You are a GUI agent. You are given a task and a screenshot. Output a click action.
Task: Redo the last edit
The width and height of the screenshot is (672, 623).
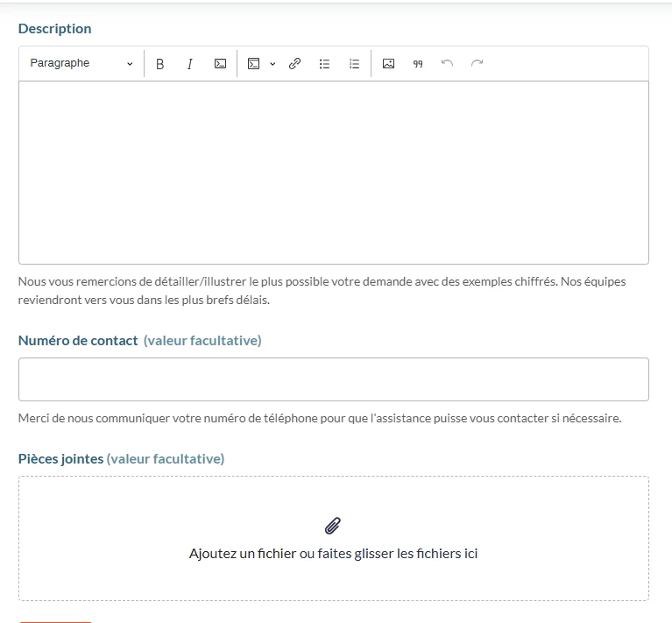[x=477, y=64]
